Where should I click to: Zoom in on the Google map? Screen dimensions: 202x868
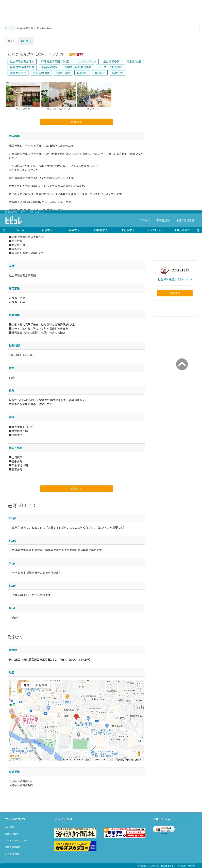[14, 685]
